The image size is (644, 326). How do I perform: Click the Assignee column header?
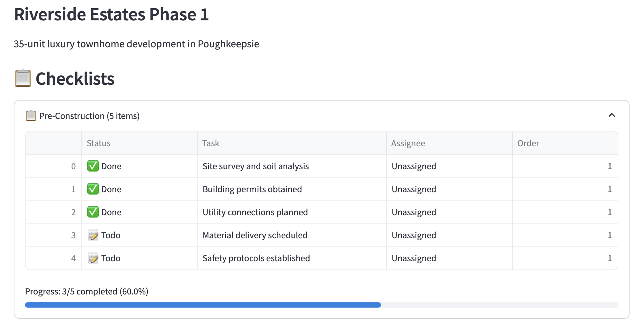tap(408, 143)
